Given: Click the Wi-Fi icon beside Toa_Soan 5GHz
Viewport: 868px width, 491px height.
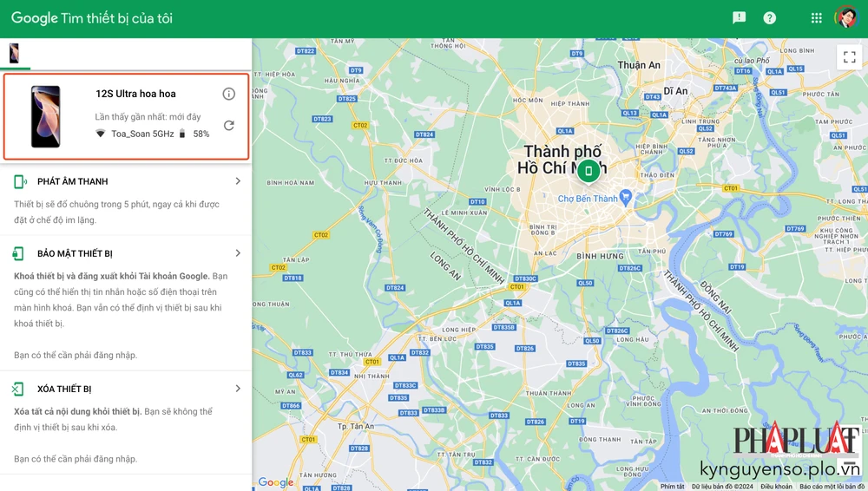Looking at the screenshot, I should [x=100, y=134].
